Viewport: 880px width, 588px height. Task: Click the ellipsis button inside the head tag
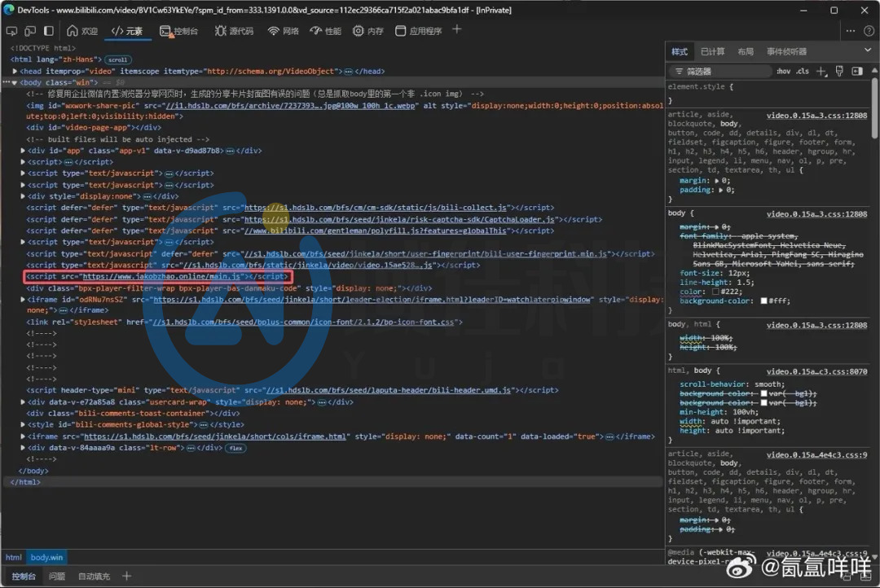click(349, 72)
